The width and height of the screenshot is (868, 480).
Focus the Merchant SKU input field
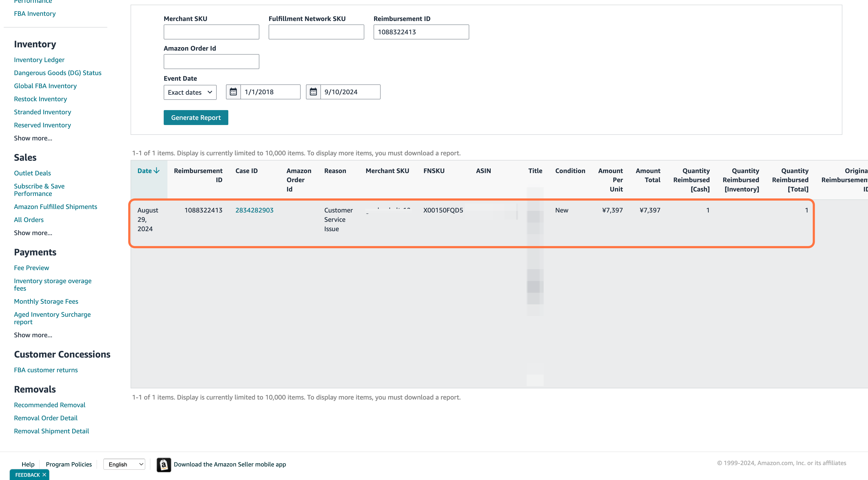(x=211, y=32)
